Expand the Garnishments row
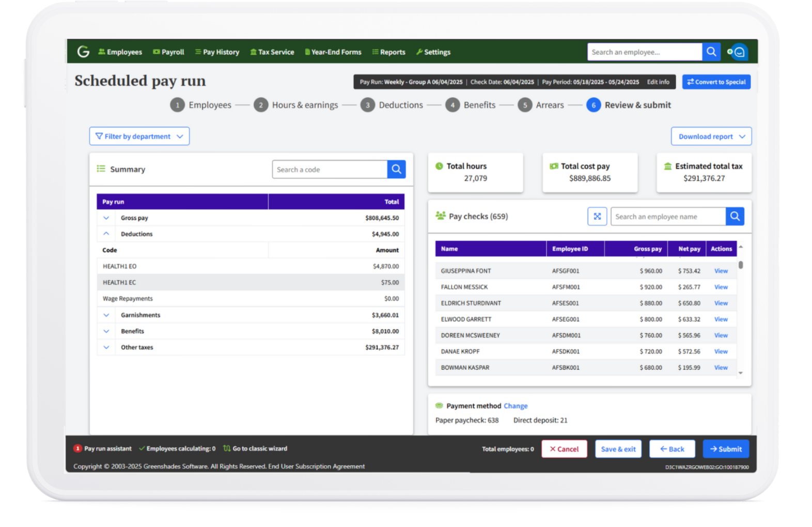Image resolution: width=812 pixels, height=527 pixels. click(106, 315)
